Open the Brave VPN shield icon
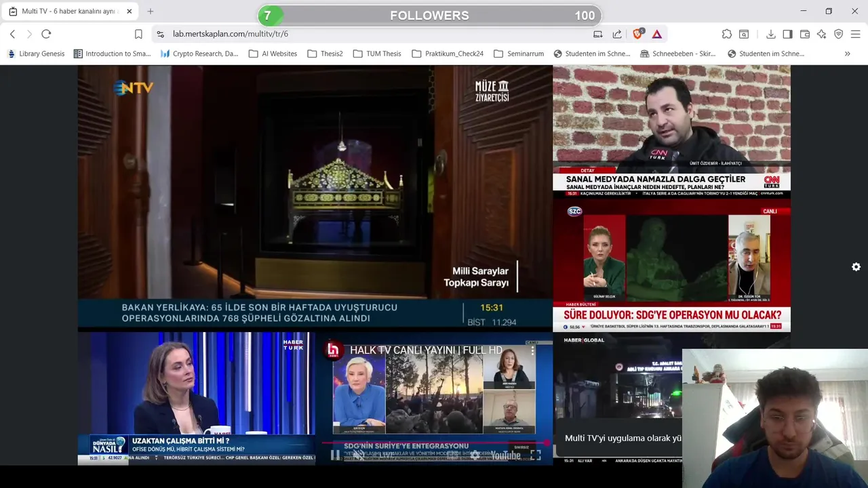The height and width of the screenshot is (488, 868). 839,34
